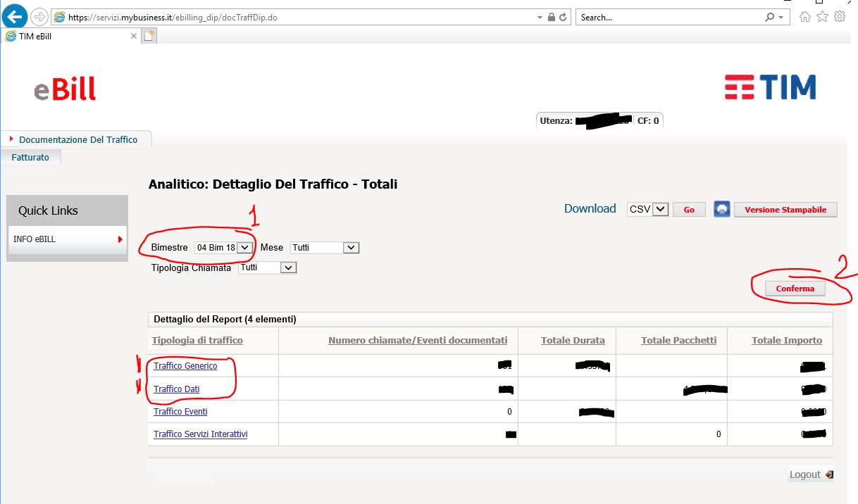The image size is (858, 504).
Task: Open the Traffico Generico link
Action: 185,366
